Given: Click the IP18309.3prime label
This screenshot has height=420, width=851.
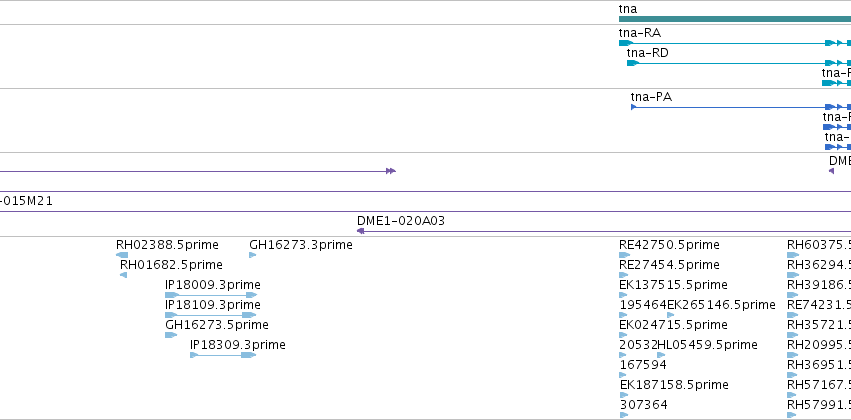Looking at the screenshot, I should (238, 345).
